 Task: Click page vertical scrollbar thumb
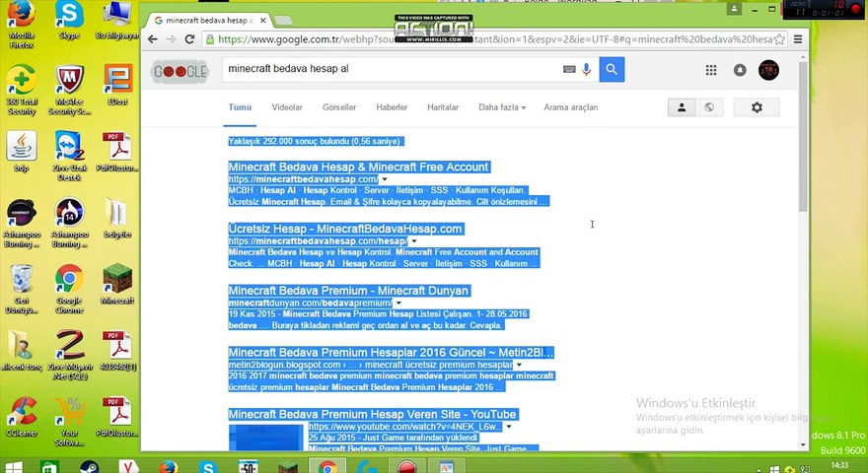click(803, 136)
